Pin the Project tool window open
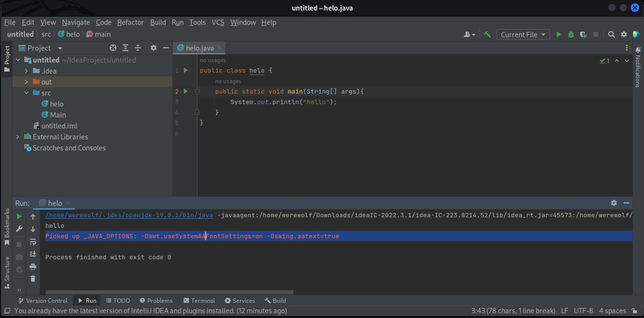644x318 pixels. coord(153,48)
